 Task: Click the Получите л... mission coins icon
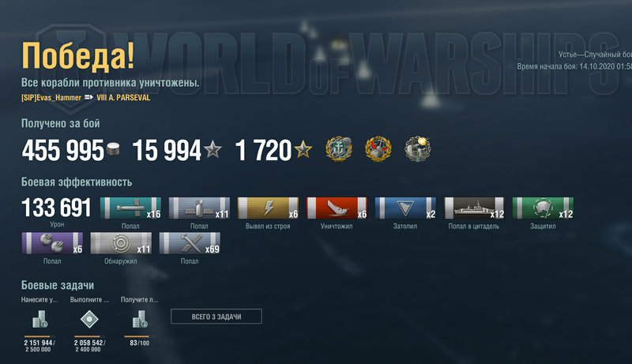140,319
